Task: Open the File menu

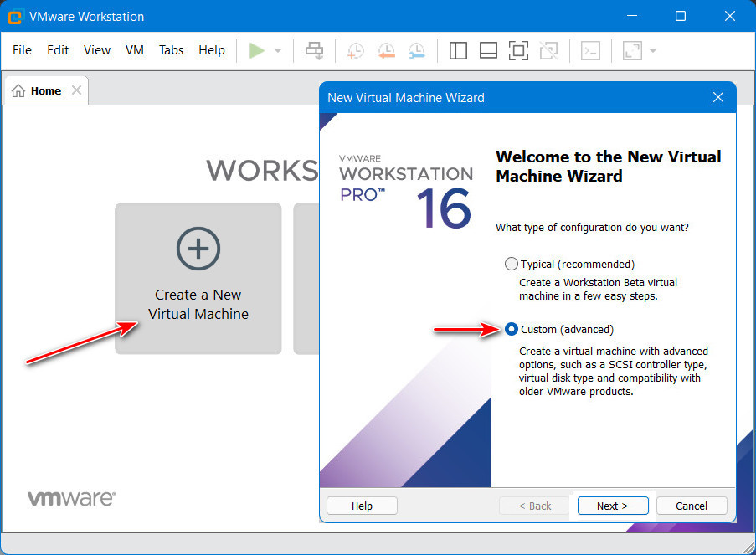Action: [x=22, y=50]
